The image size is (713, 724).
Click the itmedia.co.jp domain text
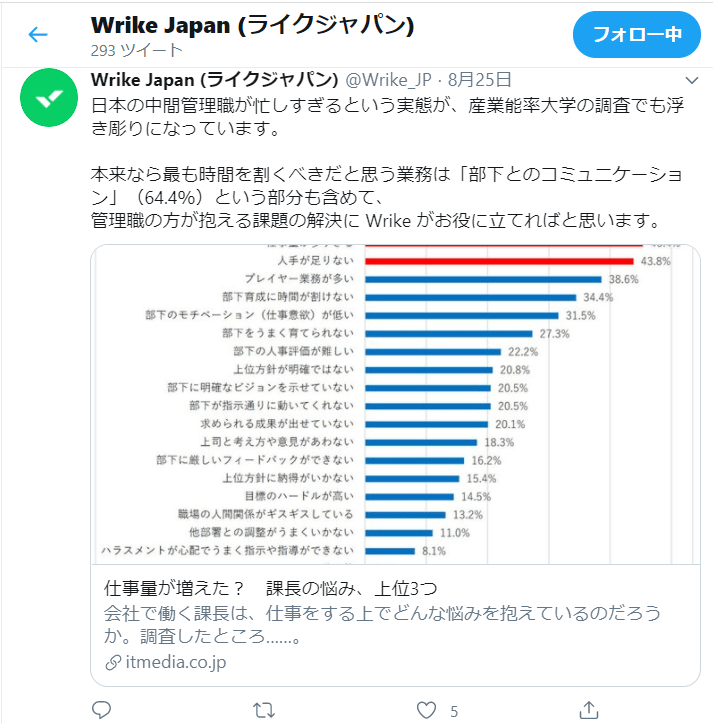point(176,663)
